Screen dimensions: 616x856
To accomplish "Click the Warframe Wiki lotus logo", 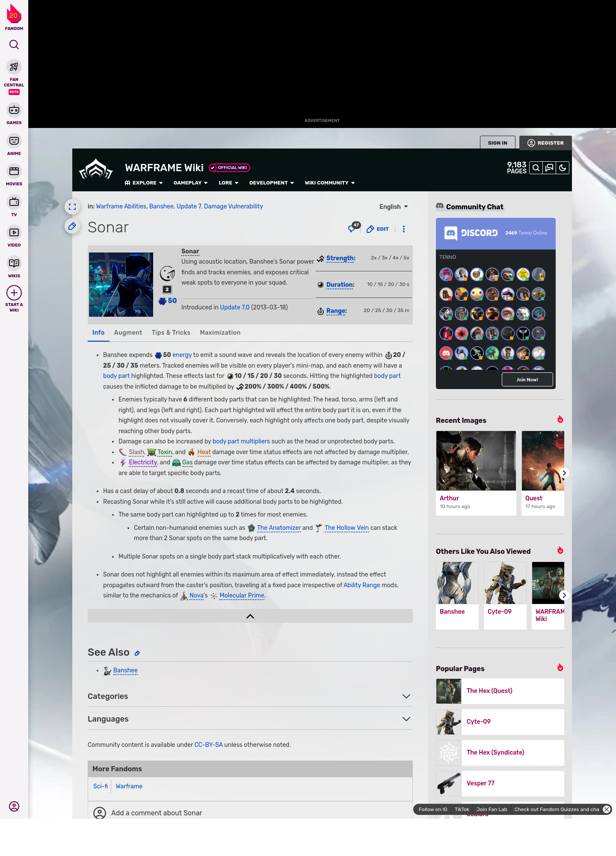I will pyautogui.click(x=96, y=169).
